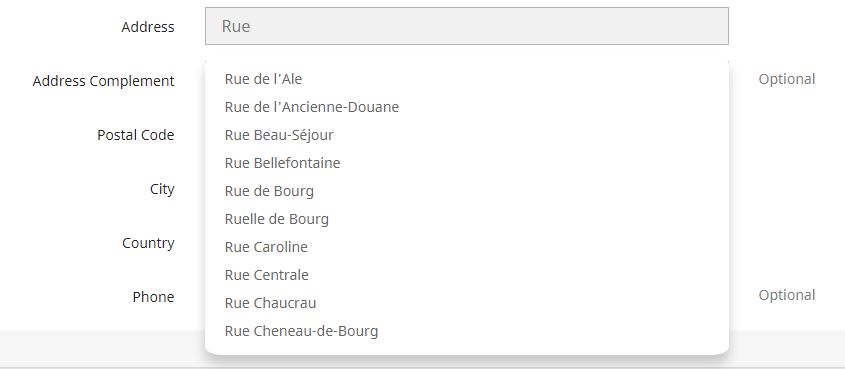Viewport: 845px width, 369px height.
Task: Click Optional text beside Address Complement
Action: point(787,80)
